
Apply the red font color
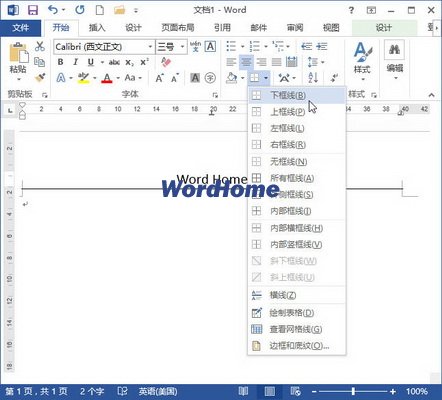click(107, 78)
